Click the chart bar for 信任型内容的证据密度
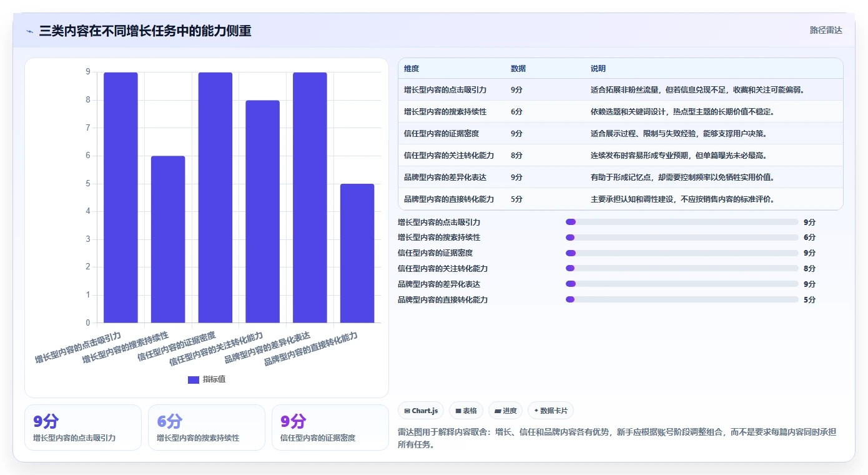868x475 pixels. 215,197
